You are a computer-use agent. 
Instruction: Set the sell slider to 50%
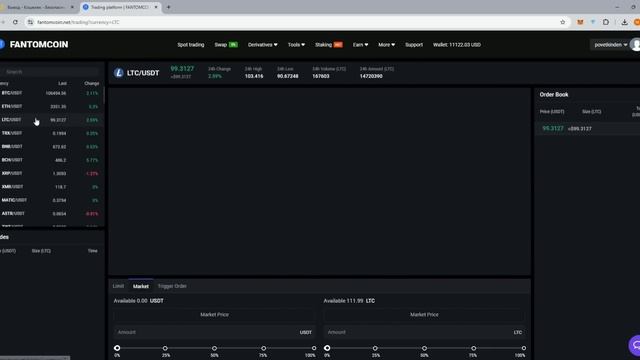click(424, 348)
